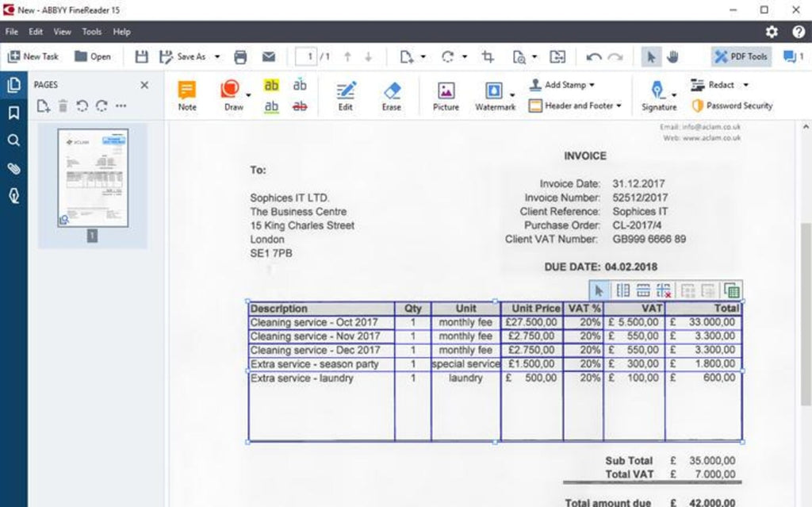Expand the Draw tool dropdown arrow
The width and height of the screenshot is (812, 507).
248,95
